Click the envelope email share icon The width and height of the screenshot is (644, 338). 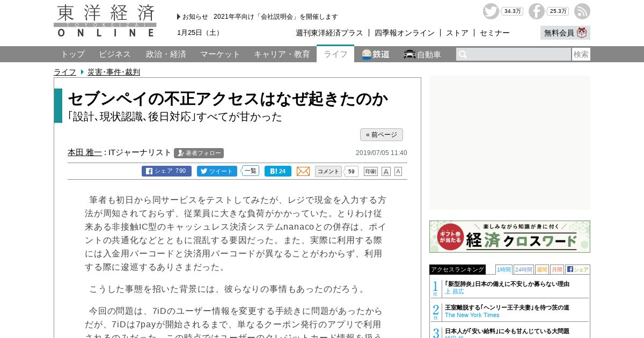303,171
